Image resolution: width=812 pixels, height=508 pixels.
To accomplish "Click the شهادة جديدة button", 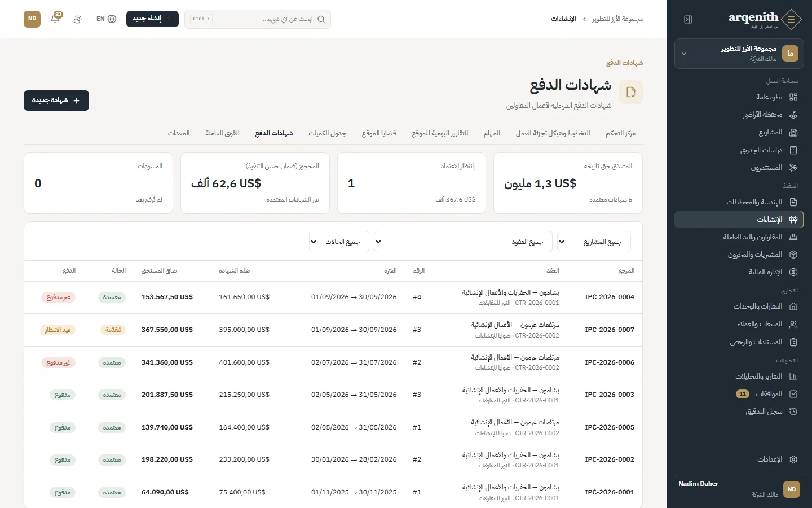I will pyautogui.click(x=56, y=100).
